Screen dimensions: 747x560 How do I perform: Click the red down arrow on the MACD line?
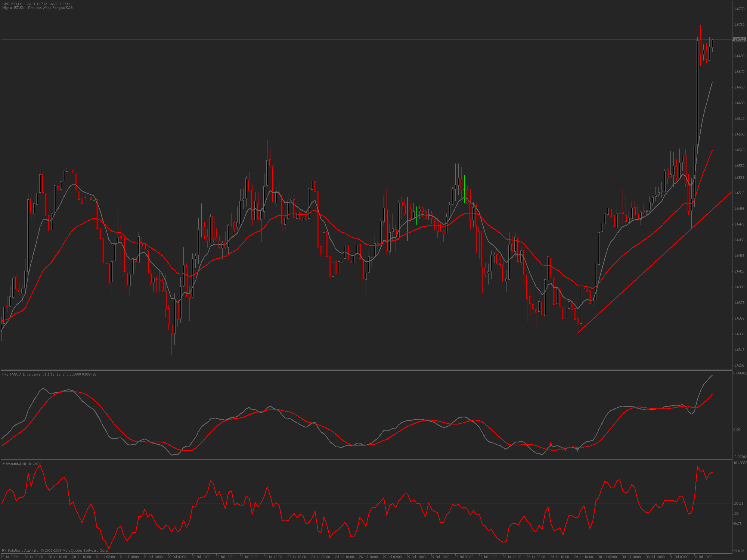551,444
